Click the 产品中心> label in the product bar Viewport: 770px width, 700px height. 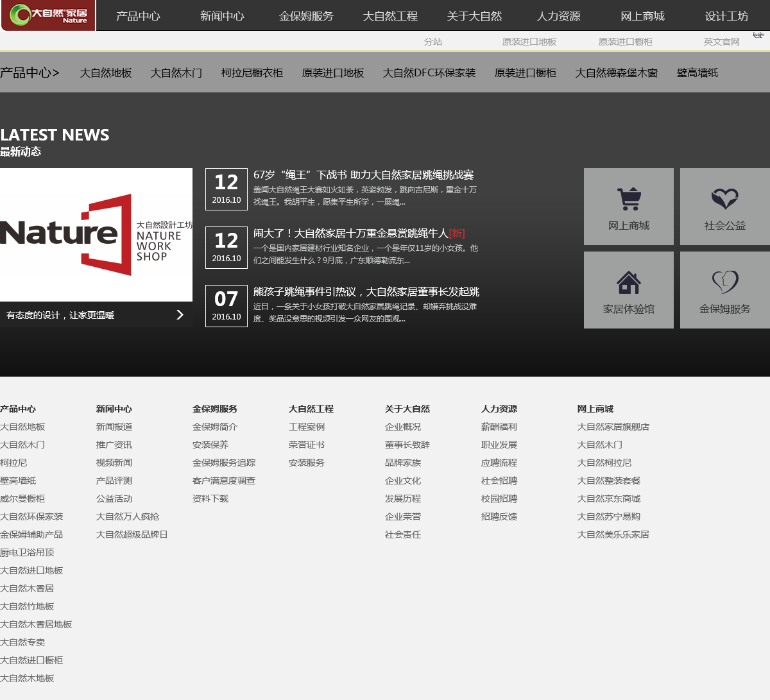click(30, 73)
